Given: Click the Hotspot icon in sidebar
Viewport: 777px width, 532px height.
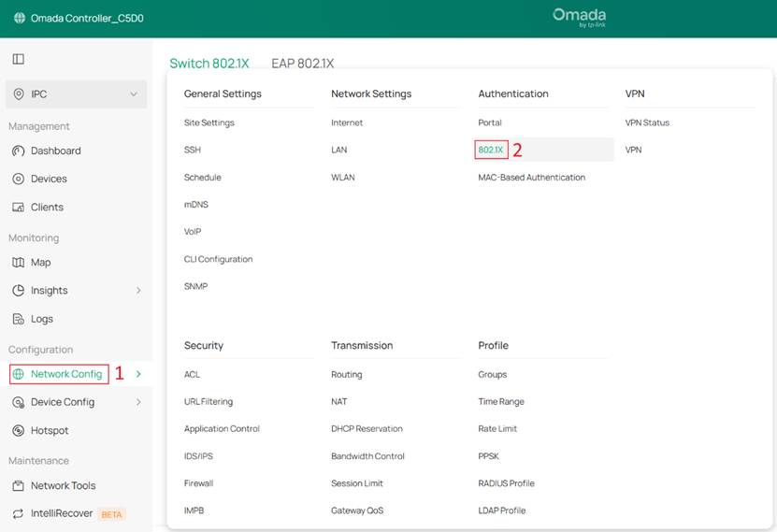Looking at the screenshot, I should point(18,430).
